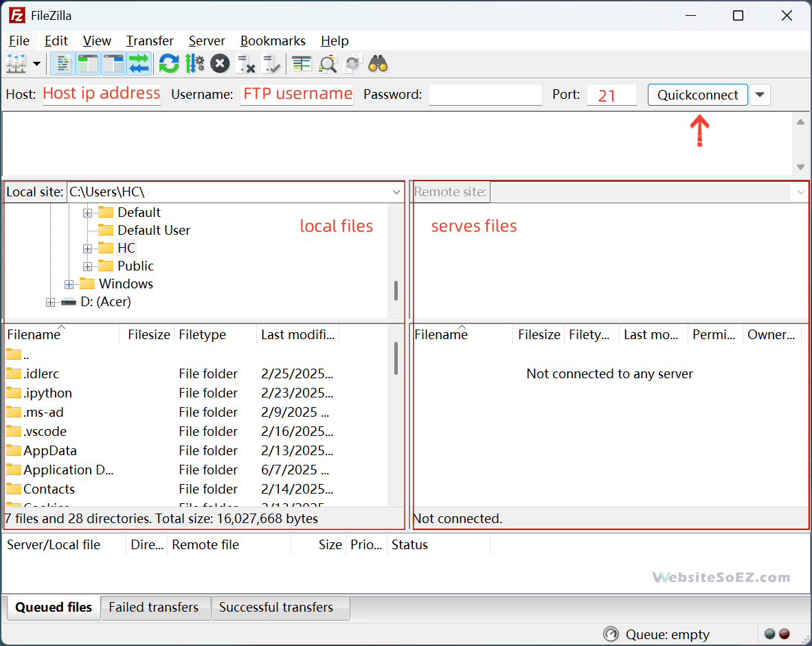Expand the HC folder in local tree

point(87,249)
